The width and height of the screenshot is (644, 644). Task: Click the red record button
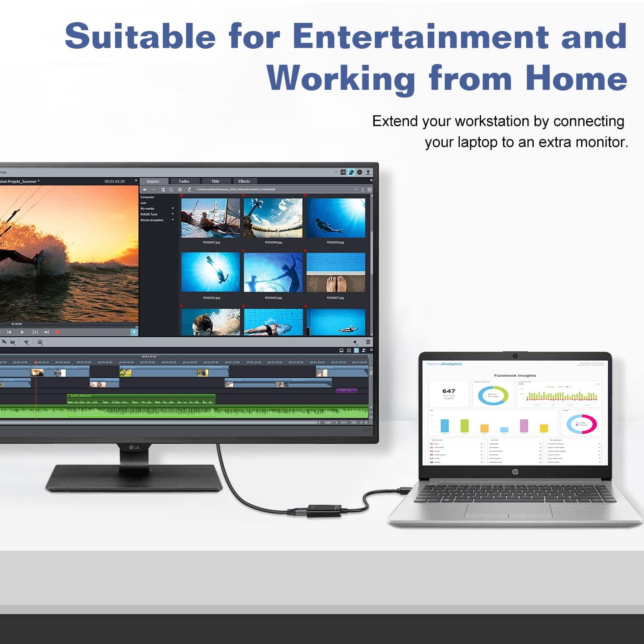pos(57,332)
